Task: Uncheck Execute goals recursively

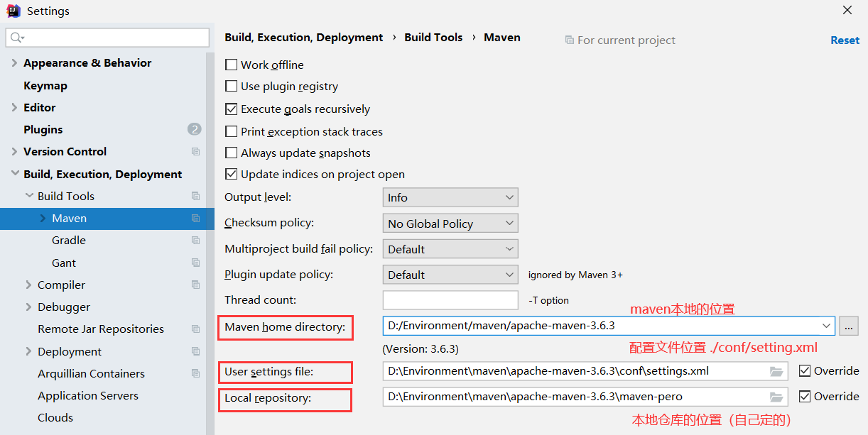Action: tap(231, 109)
